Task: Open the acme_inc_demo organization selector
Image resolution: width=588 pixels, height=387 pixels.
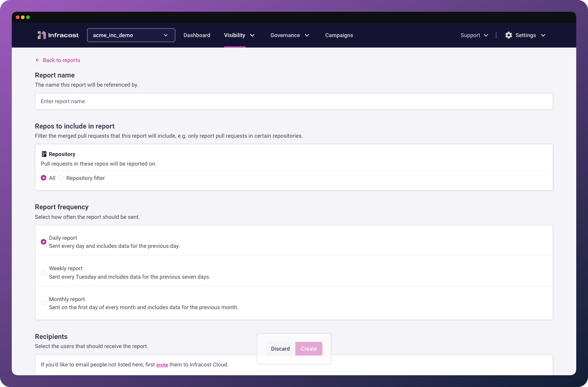Action: click(131, 35)
